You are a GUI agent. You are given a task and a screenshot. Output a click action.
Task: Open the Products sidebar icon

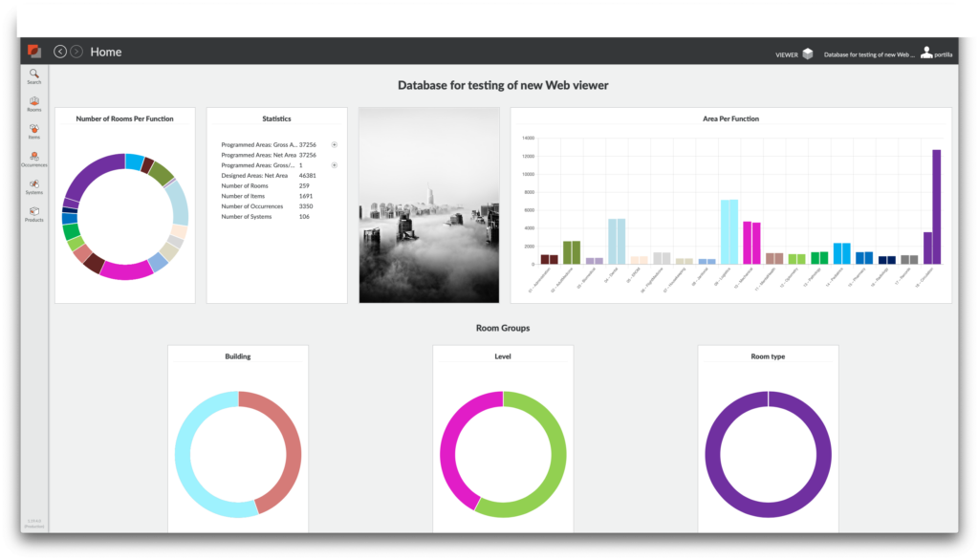34,214
